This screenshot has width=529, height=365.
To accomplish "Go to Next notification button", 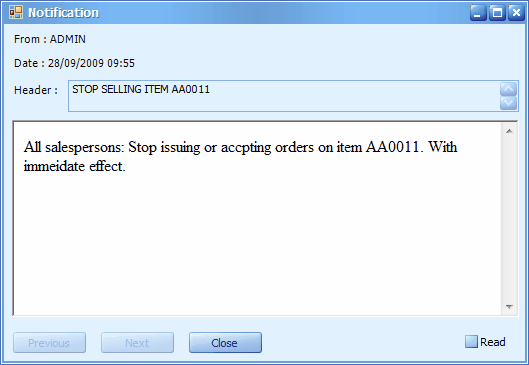I will click(x=137, y=343).
